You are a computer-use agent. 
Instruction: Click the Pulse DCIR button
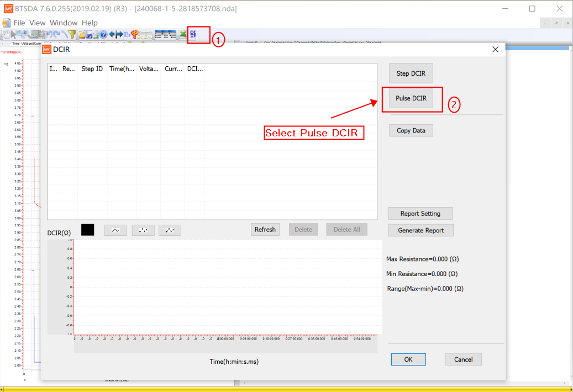(x=411, y=98)
